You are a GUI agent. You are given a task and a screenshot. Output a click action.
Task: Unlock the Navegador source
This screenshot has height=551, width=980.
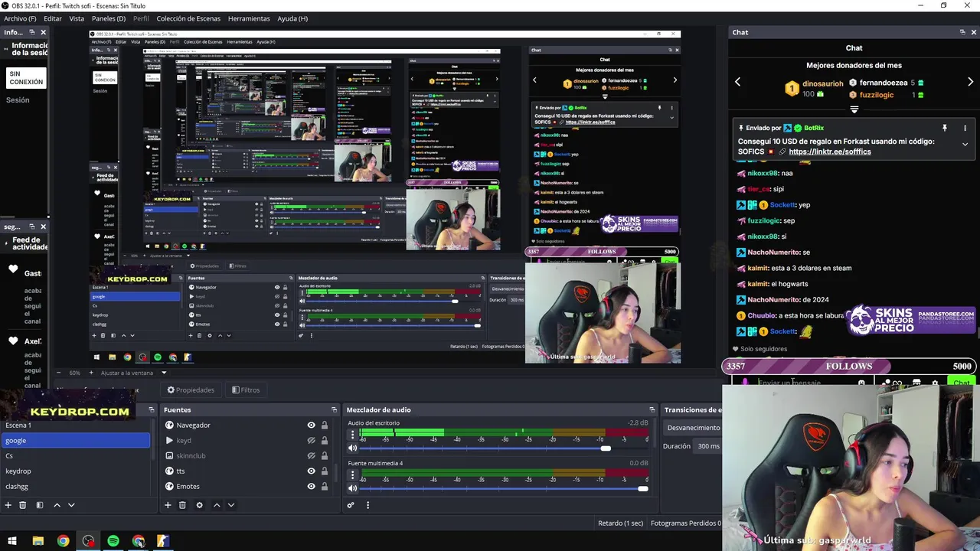[x=324, y=425]
